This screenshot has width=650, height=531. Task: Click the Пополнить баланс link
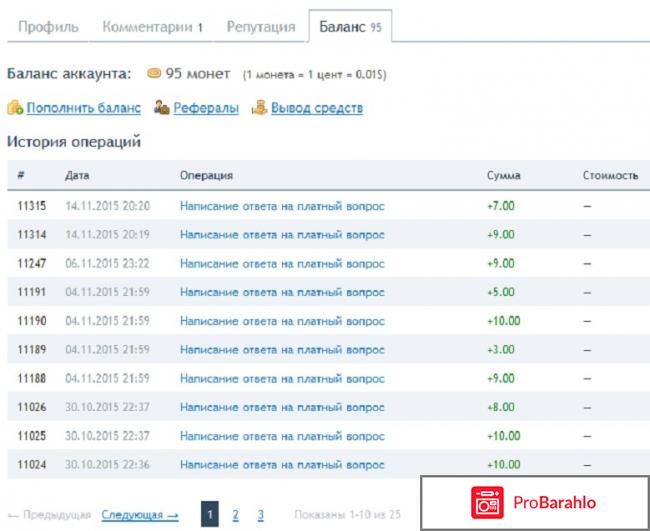pos(82,108)
